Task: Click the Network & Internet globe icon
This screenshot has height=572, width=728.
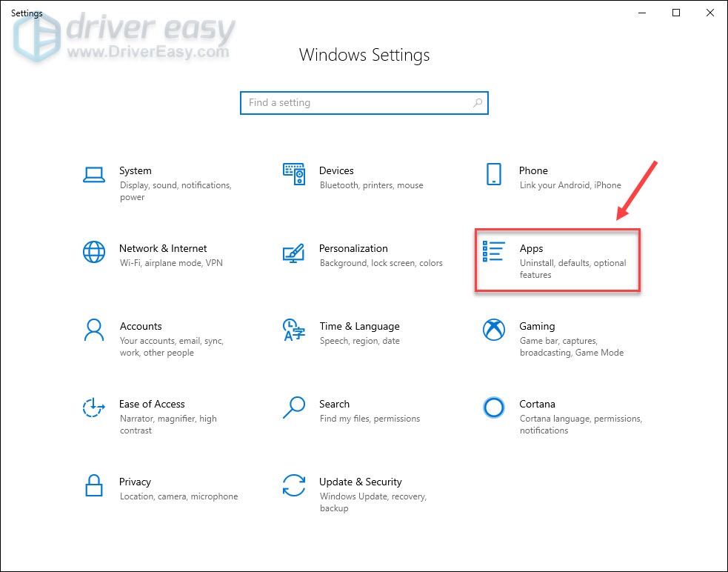Action: coord(94,252)
